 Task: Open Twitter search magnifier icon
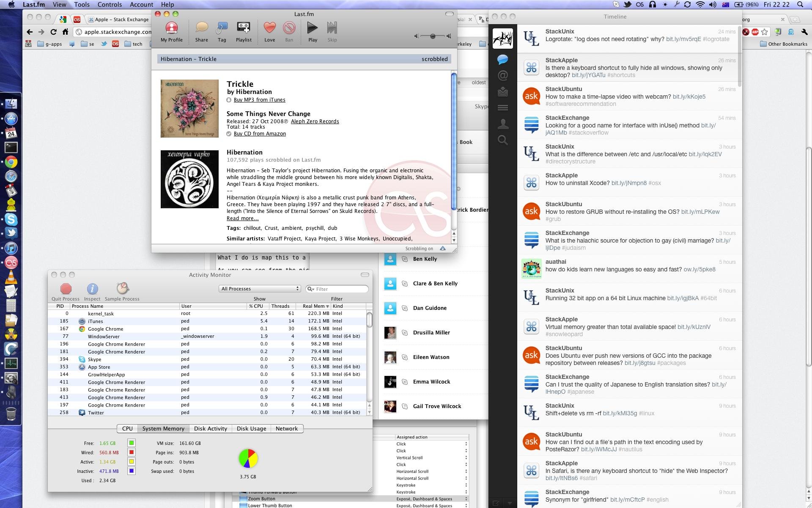click(x=502, y=140)
